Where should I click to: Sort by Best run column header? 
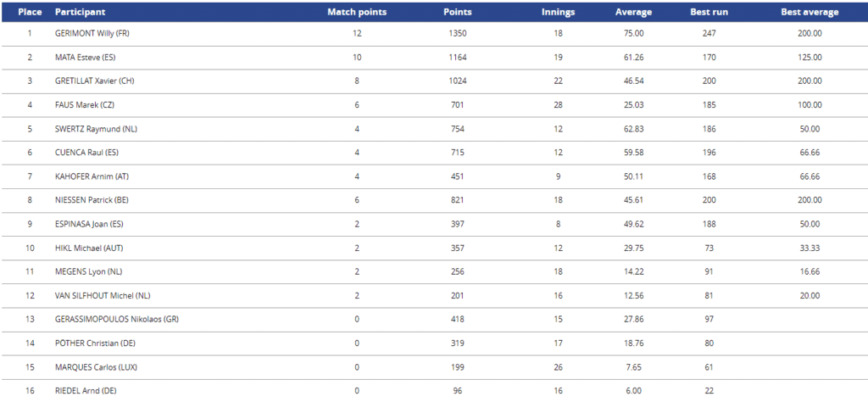point(709,12)
